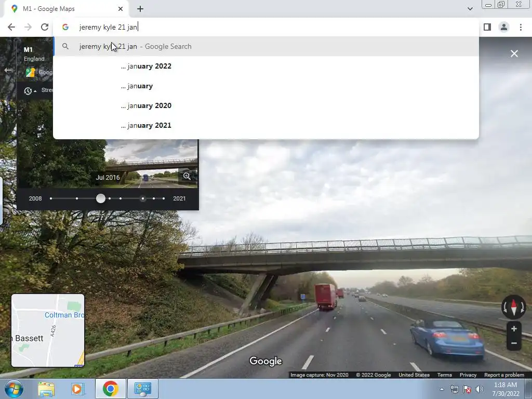
Task: Select the last 2021 timeline point
Action: point(164,198)
